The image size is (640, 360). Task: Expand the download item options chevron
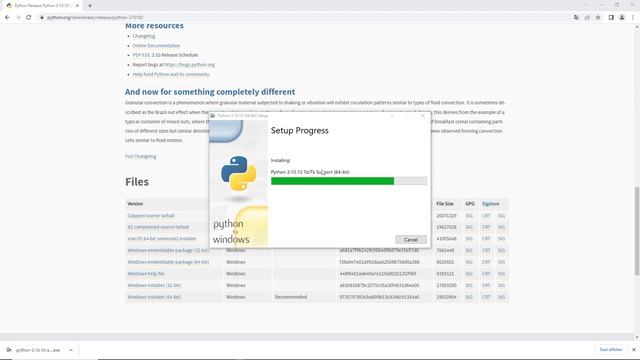71,350
